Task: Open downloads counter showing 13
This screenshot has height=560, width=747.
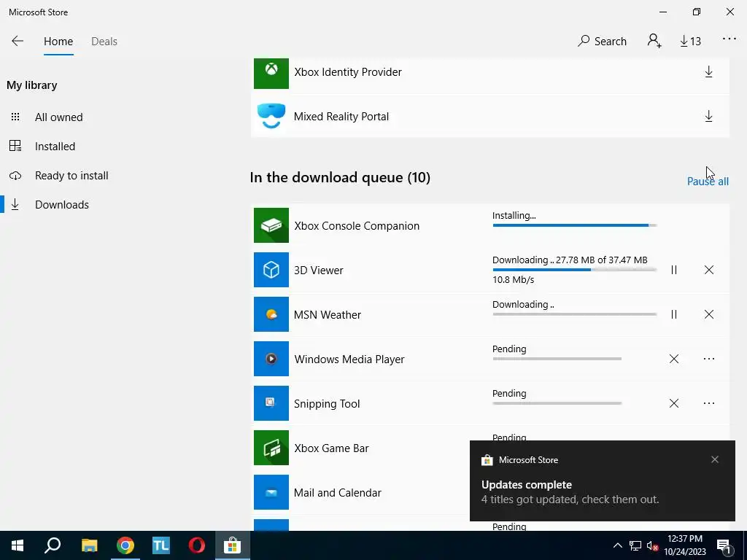Action: click(690, 42)
